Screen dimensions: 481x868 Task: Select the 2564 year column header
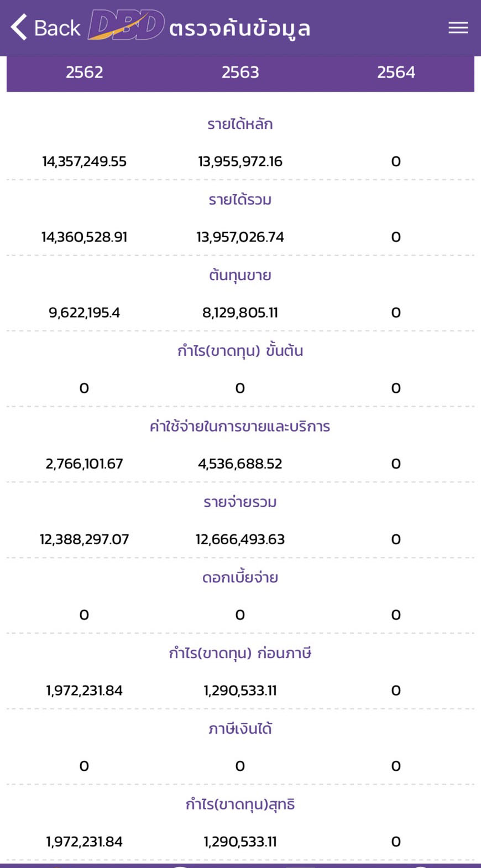click(396, 72)
